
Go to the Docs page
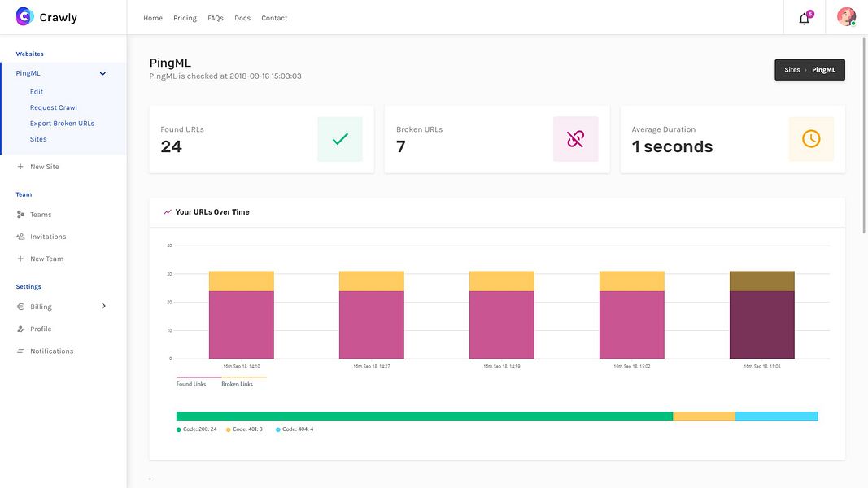(242, 18)
